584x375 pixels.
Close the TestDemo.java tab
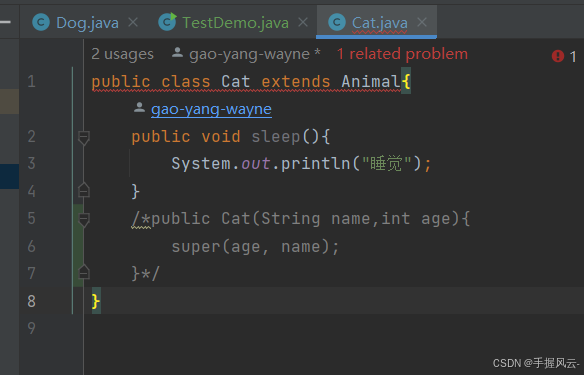(303, 22)
